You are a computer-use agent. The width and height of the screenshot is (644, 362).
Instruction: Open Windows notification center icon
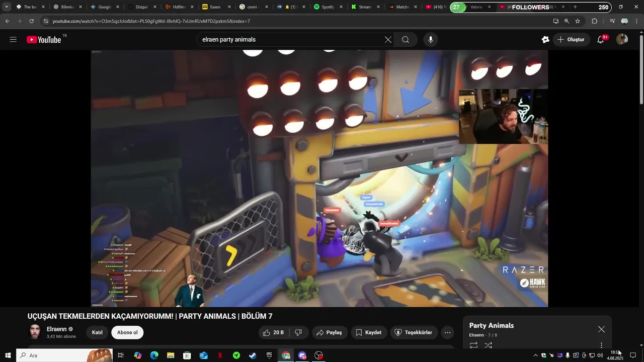tap(633, 355)
